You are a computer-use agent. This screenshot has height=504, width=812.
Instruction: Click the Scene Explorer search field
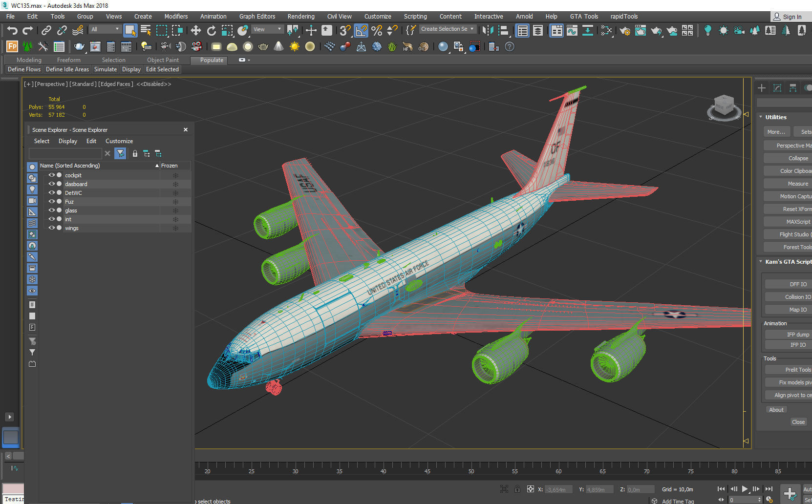(x=65, y=153)
